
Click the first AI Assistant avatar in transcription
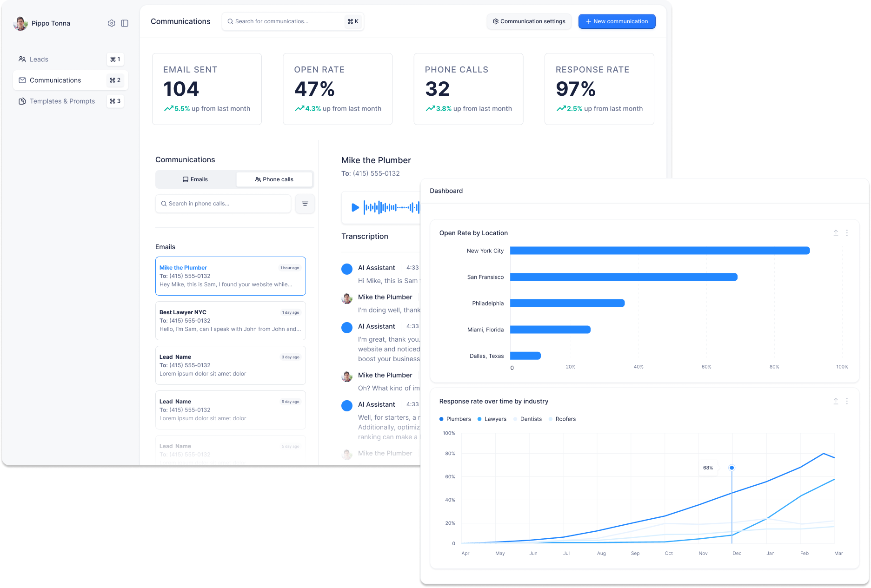[347, 269]
